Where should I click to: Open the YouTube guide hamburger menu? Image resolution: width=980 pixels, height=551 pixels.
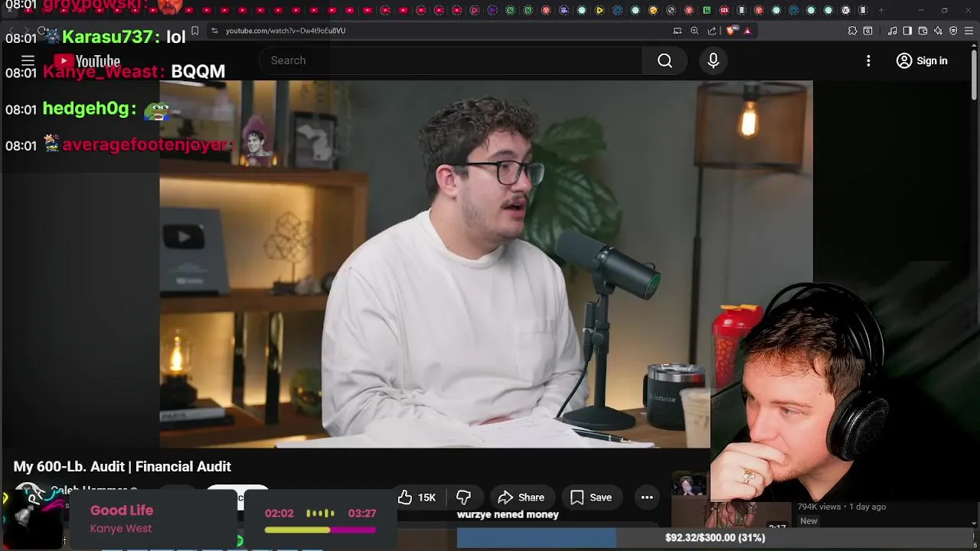(28, 60)
